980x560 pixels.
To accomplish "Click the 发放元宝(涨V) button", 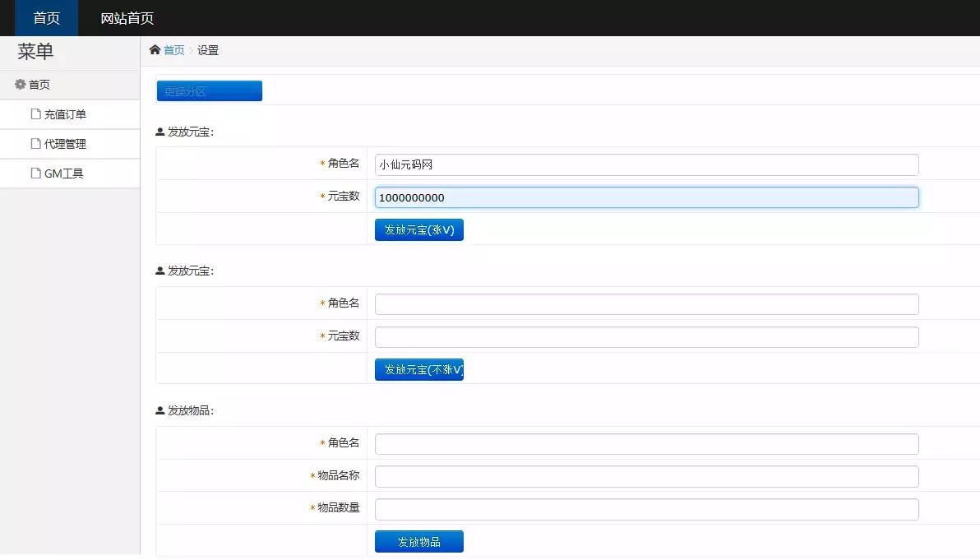I will (x=419, y=230).
